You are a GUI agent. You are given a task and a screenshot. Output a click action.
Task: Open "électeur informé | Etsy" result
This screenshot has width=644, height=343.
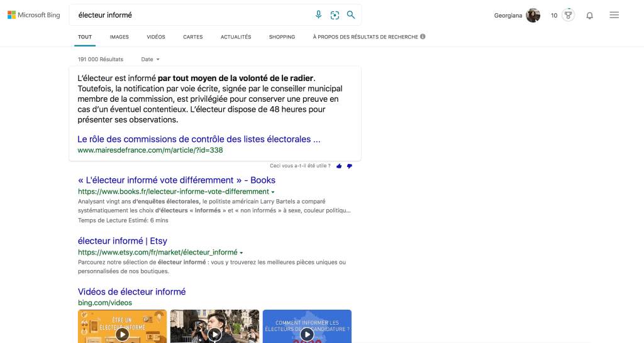pyautogui.click(x=123, y=241)
